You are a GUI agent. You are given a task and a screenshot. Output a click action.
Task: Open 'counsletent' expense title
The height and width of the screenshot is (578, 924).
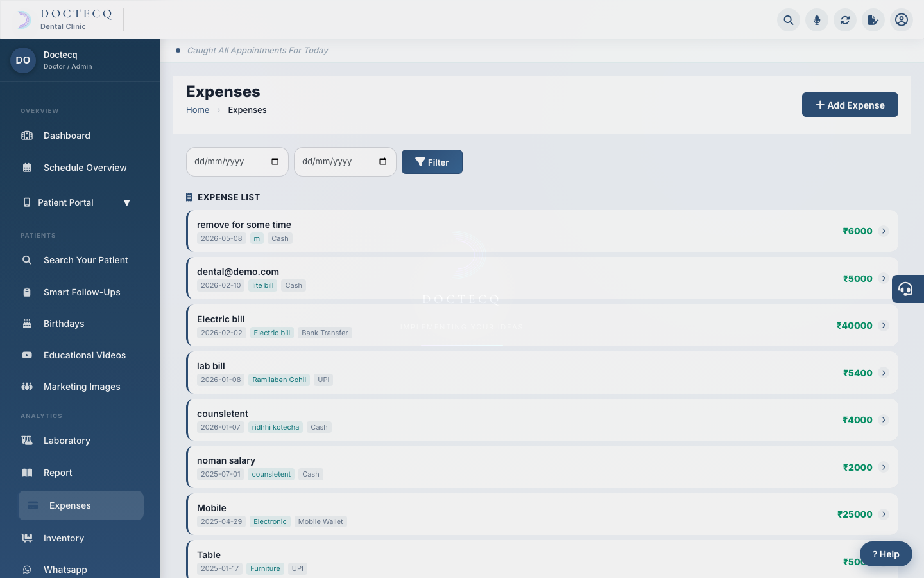223,414
